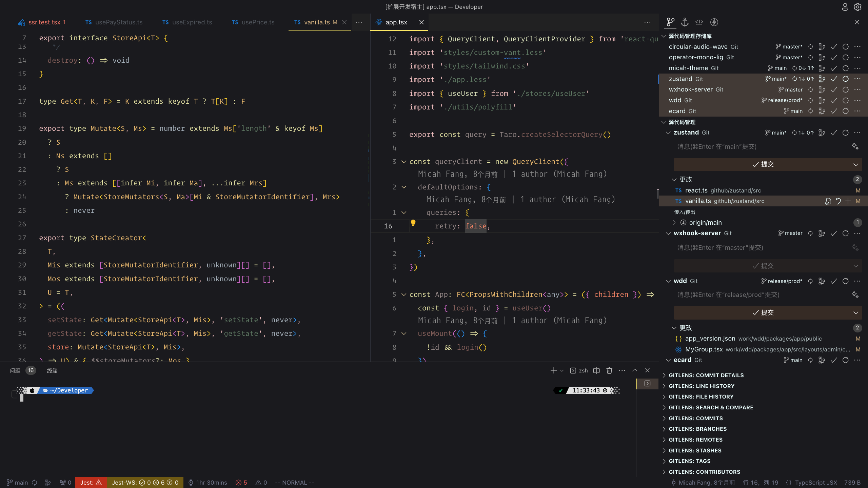Click the lightbulb code action icon
Screen dimensions: 868x488
click(x=413, y=223)
